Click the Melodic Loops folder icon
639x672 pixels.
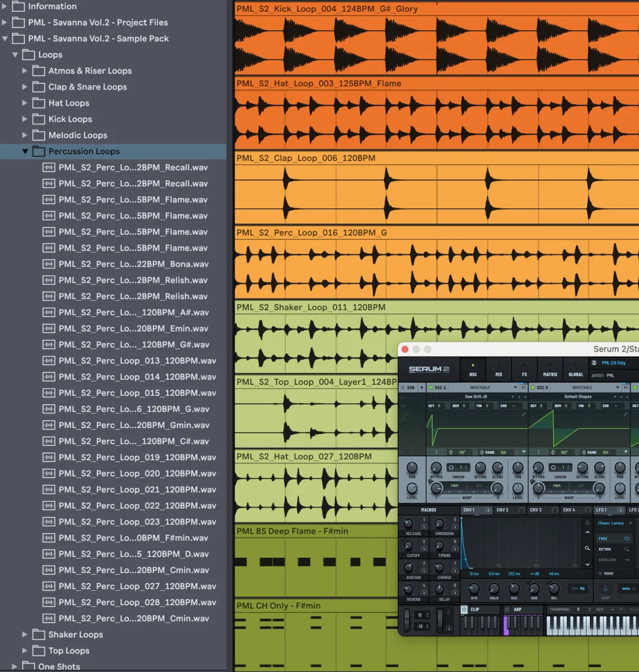tap(39, 135)
